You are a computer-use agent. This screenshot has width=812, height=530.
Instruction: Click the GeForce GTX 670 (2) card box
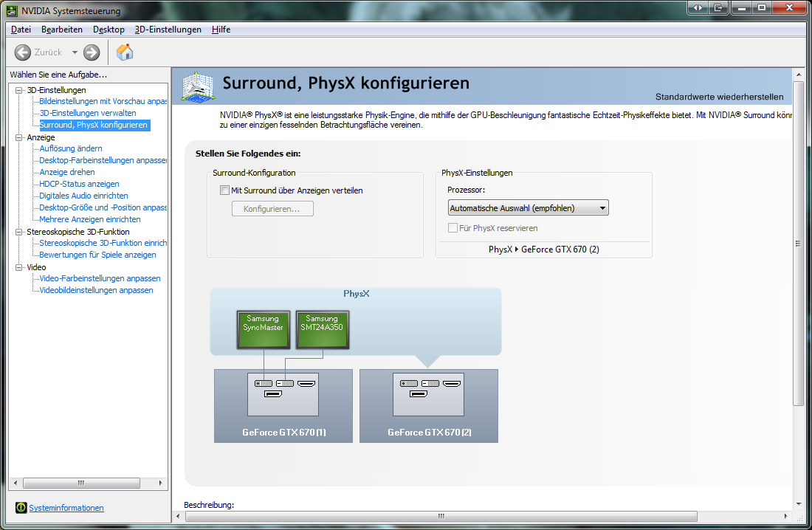[429, 406]
